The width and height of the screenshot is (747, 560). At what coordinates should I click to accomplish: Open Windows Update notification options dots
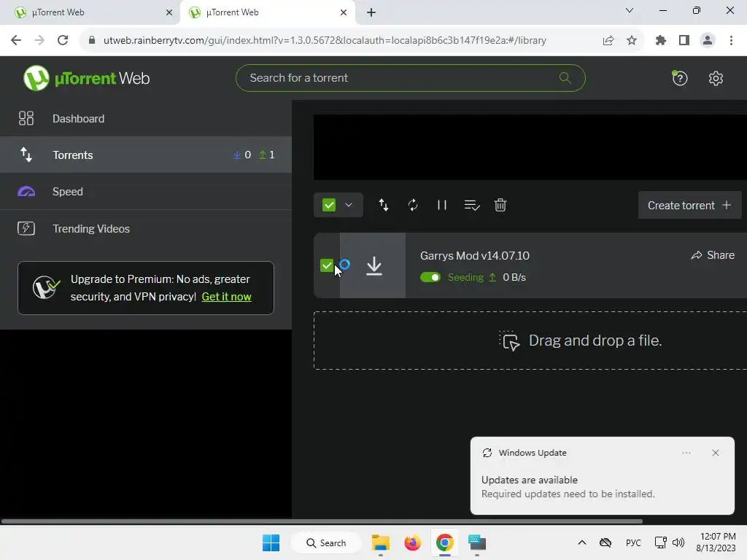(x=686, y=453)
